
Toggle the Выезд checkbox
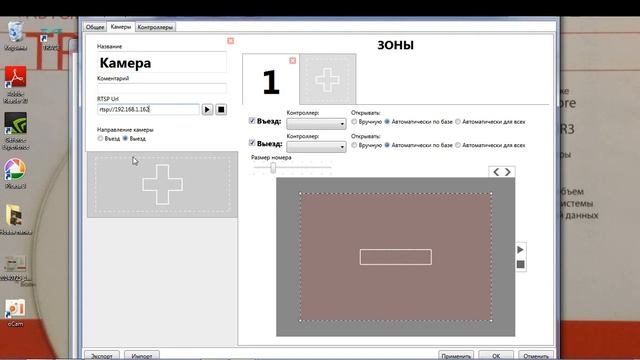point(252,143)
